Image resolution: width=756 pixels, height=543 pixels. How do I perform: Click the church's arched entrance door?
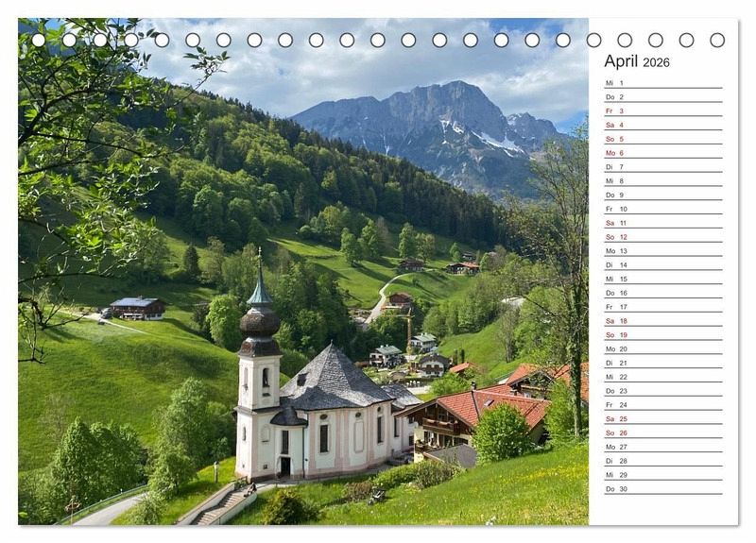[x=285, y=465]
